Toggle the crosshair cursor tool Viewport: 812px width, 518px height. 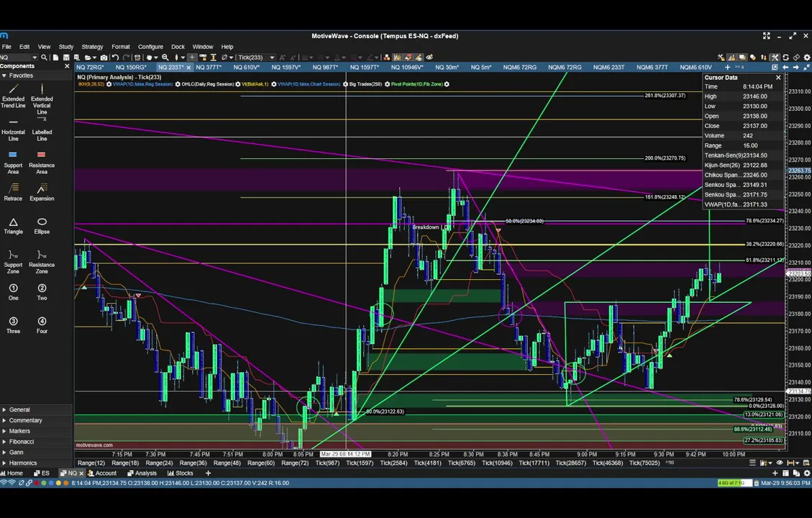click(x=192, y=58)
